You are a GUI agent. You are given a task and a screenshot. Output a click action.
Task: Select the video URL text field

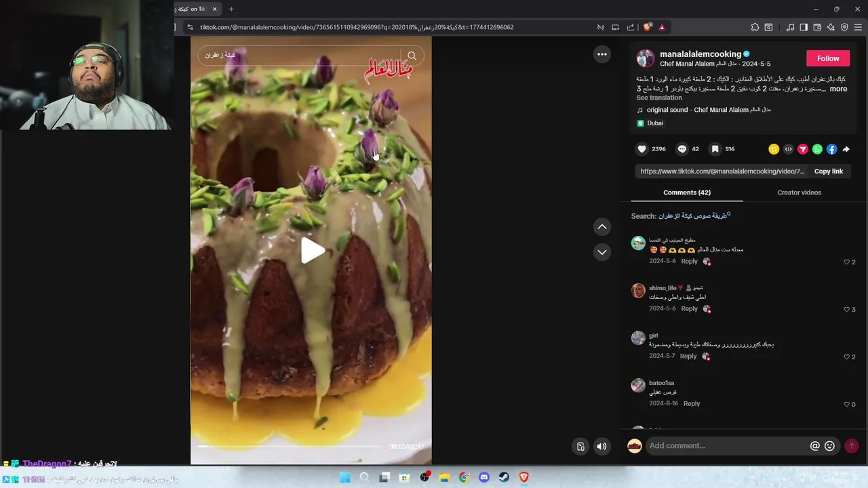[722, 171]
